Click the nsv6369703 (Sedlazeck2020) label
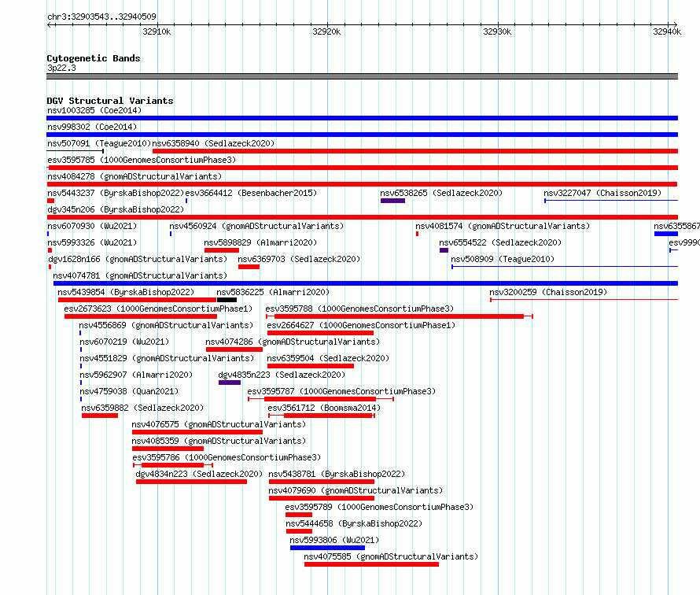Image resolution: width=700 pixels, height=595 pixels. 299,259
